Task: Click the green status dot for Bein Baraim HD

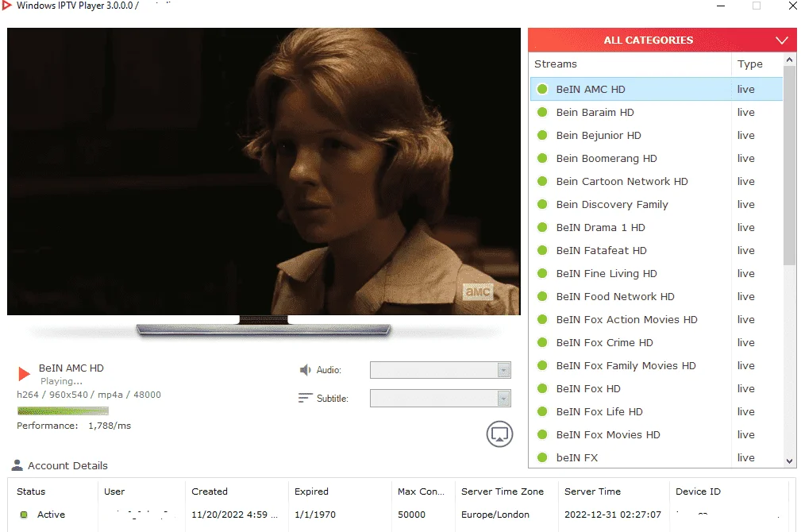Action: [542, 112]
